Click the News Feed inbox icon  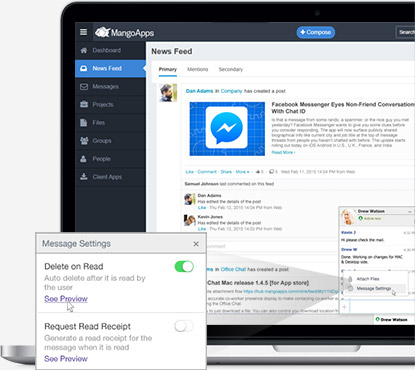tap(83, 68)
